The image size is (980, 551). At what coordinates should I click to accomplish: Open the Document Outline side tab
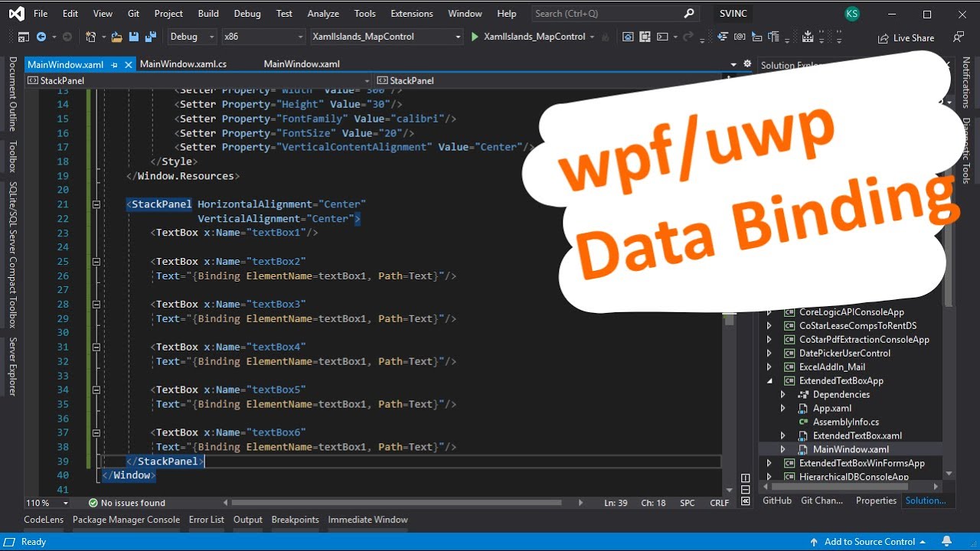tap(13, 94)
